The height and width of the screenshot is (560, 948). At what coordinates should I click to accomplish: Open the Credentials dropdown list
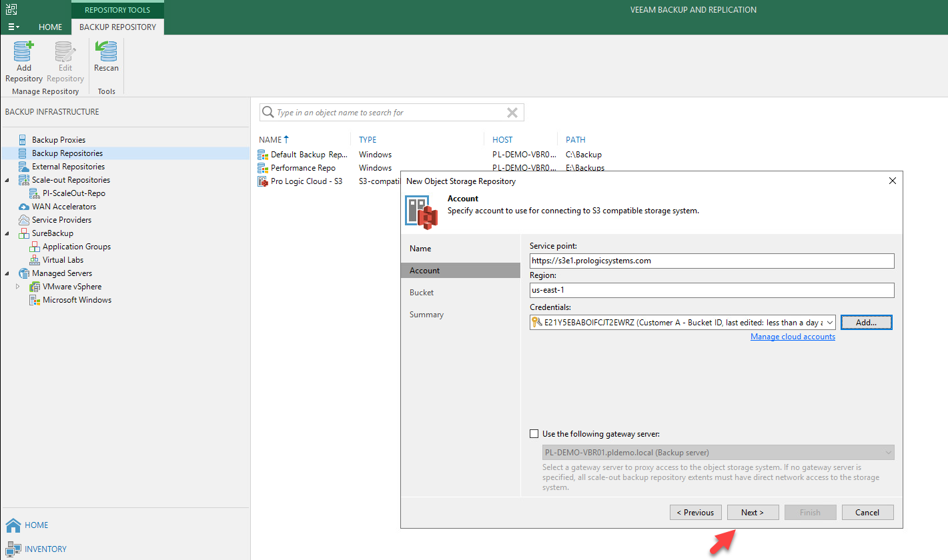[x=829, y=323]
